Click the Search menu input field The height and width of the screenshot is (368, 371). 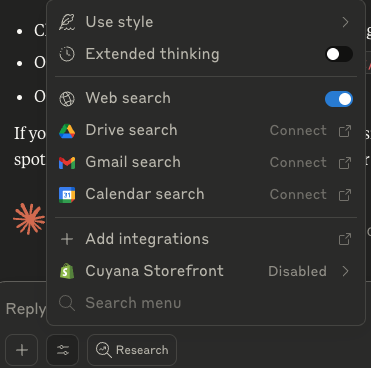coord(206,303)
